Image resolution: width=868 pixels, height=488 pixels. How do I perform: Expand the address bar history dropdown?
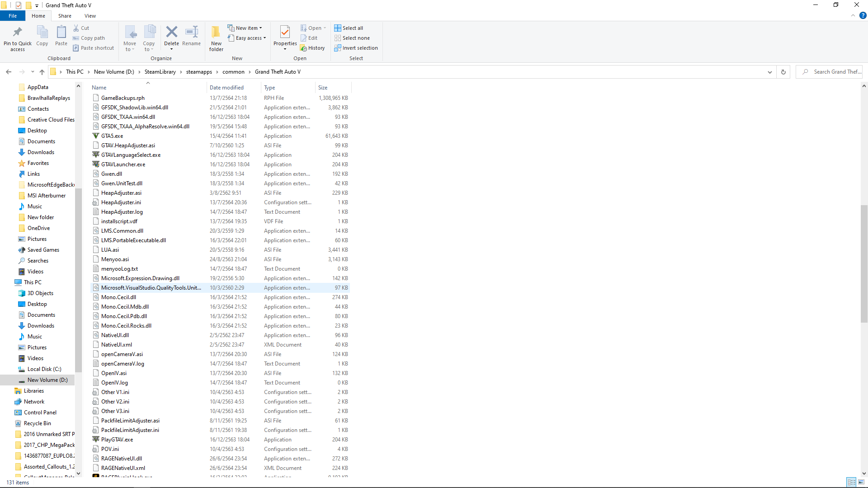769,72
